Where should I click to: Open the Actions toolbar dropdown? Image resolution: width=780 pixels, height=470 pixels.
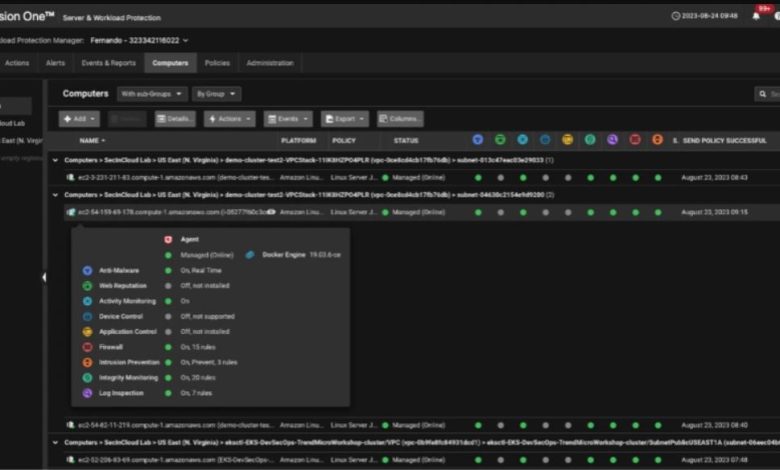(x=229, y=119)
